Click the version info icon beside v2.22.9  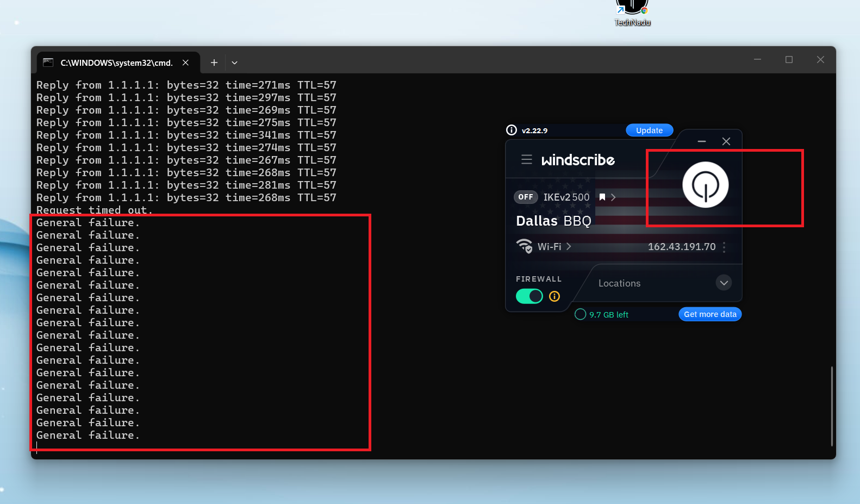point(511,130)
